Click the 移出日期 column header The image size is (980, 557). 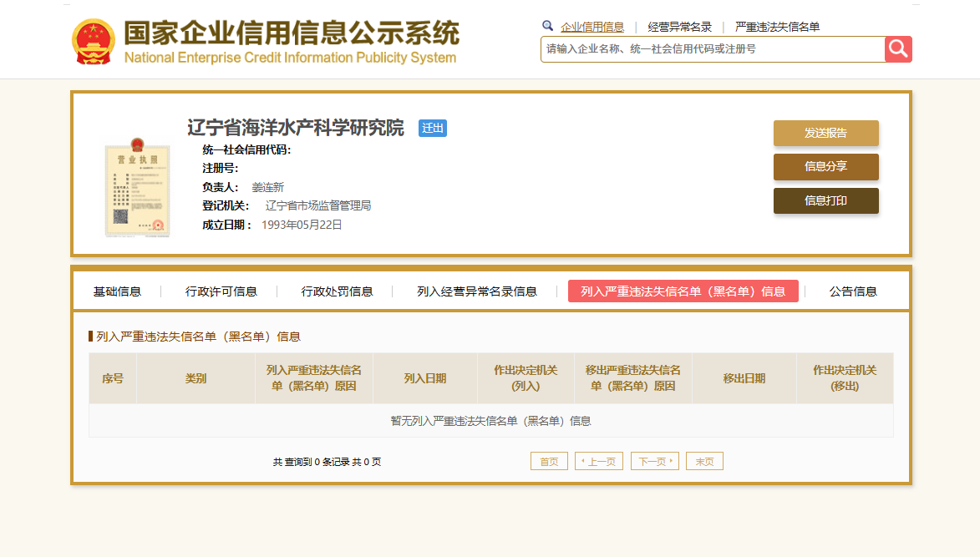click(x=744, y=378)
